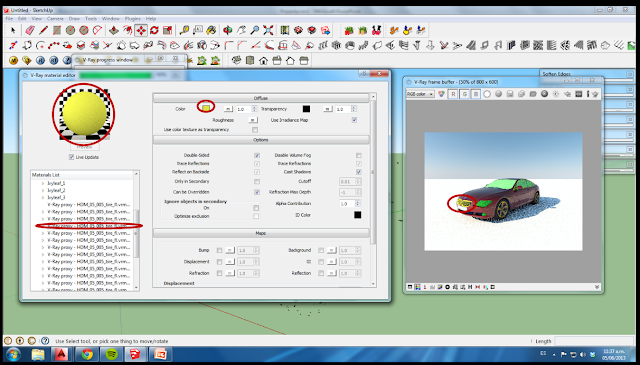Collapse the Maps section header

[261, 233]
